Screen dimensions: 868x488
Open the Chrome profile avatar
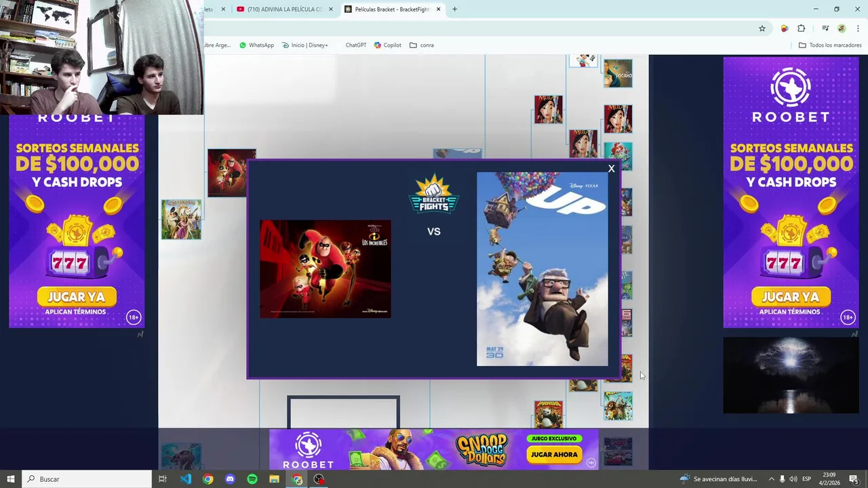842,28
